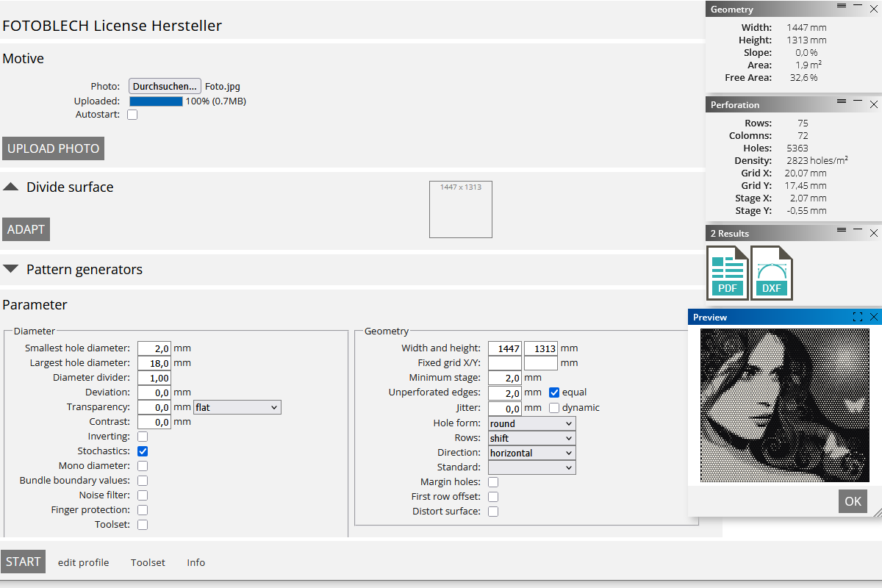Click the Deviation input field
Screen dimensions: 882x588
coord(154,392)
